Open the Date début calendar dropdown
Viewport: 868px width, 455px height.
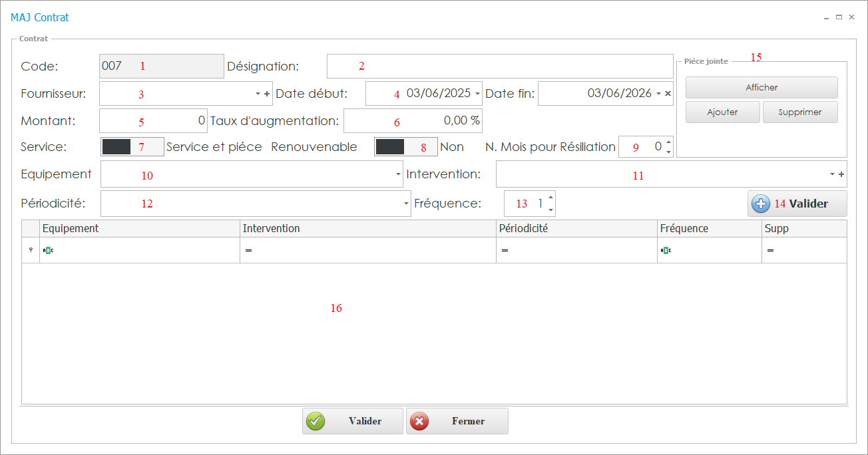tap(478, 94)
